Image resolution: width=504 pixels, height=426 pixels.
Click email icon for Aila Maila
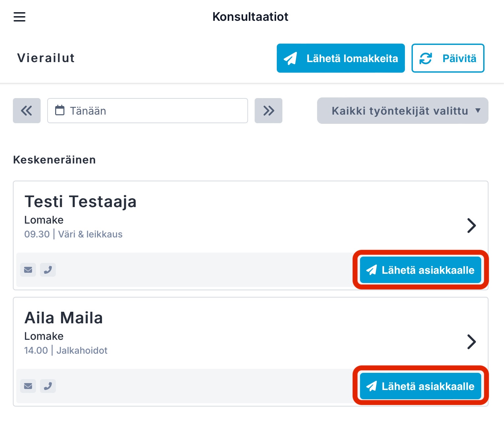point(28,386)
